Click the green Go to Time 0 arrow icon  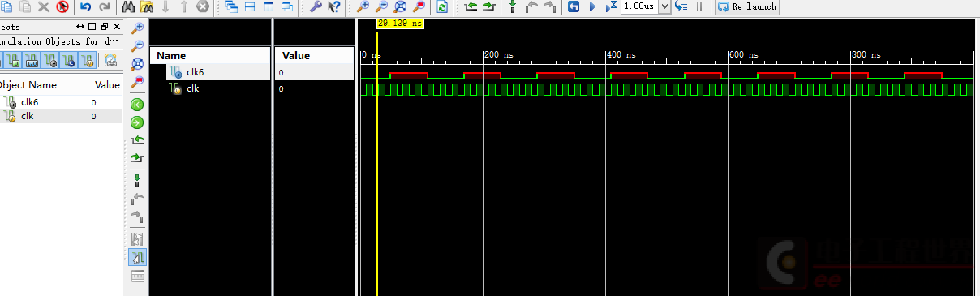[137, 104]
